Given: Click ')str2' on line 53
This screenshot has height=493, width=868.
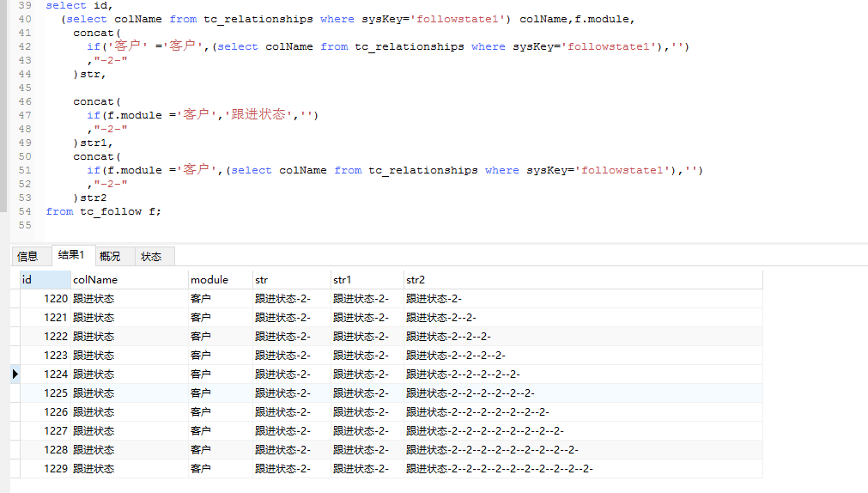Looking at the screenshot, I should [x=89, y=198].
